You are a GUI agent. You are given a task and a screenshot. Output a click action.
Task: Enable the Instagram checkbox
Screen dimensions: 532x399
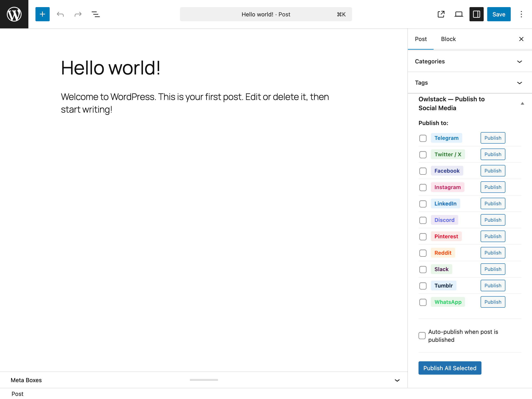point(423,187)
